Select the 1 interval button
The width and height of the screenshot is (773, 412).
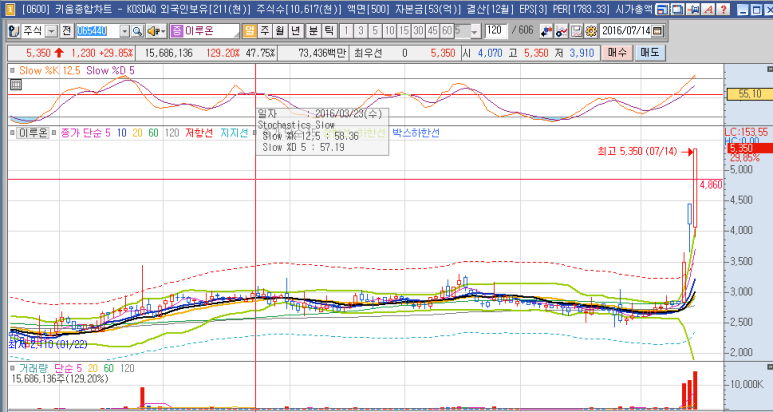346,31
